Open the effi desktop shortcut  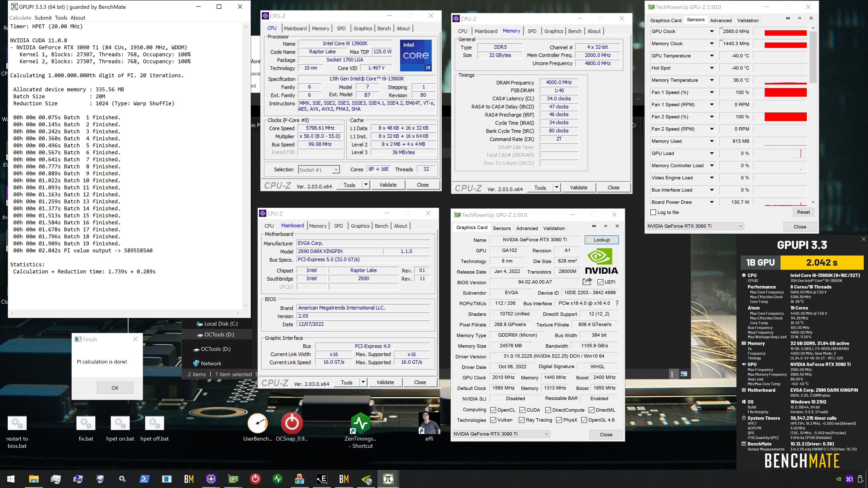(429, 427)
